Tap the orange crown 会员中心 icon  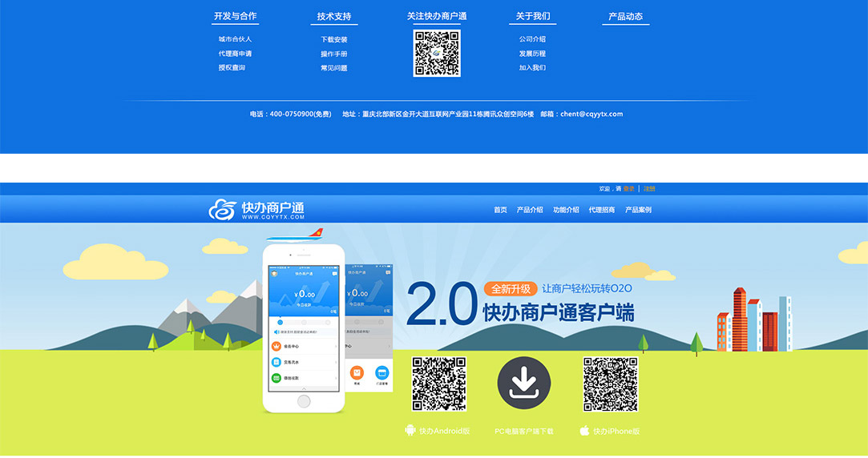coord(277,346)
